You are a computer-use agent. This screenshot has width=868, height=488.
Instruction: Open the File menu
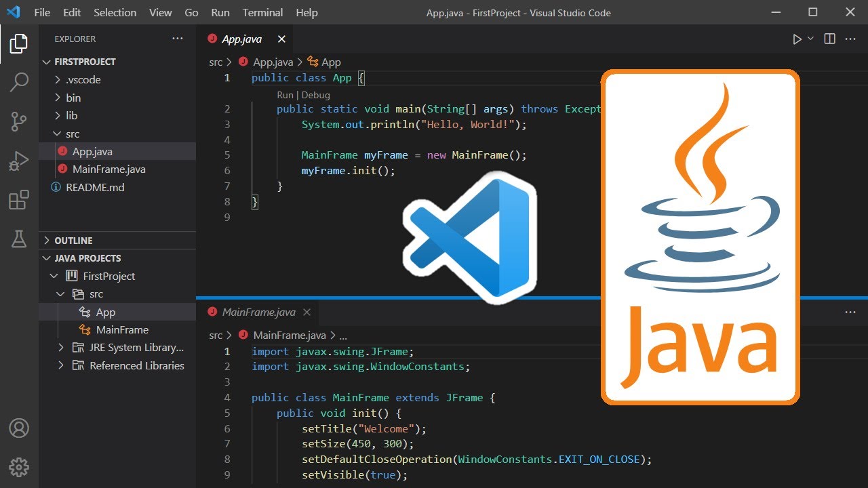click(42, 12)
